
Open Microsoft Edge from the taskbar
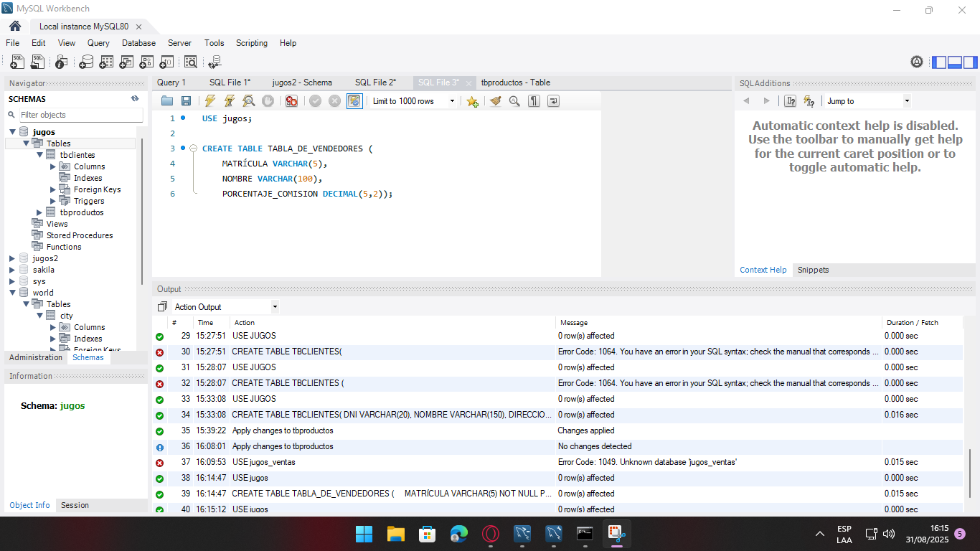(x=458, y=534)
